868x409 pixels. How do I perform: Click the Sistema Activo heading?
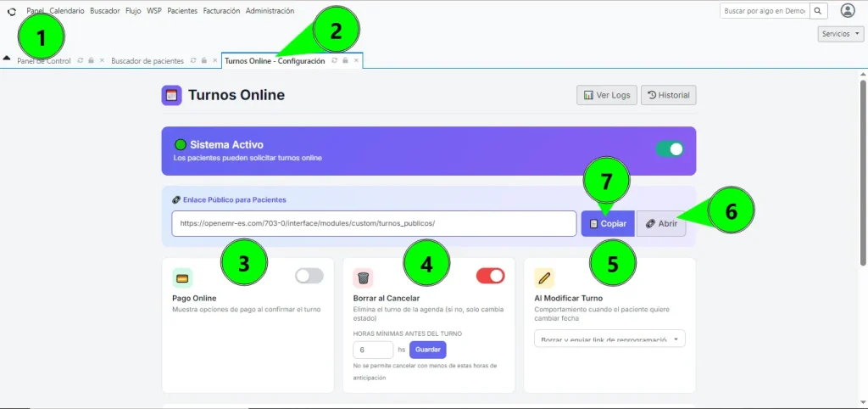pos(227,144)
